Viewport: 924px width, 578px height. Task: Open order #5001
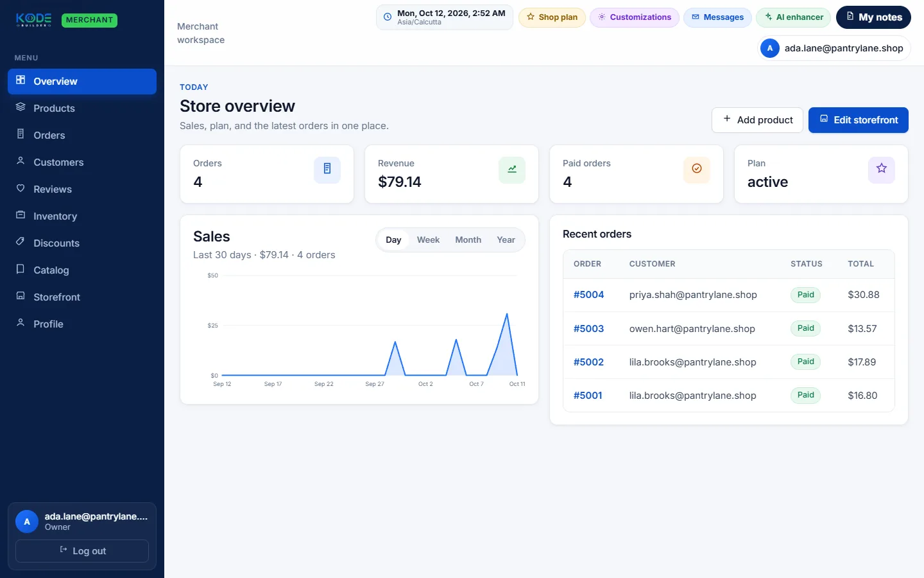tap(588, 396)
